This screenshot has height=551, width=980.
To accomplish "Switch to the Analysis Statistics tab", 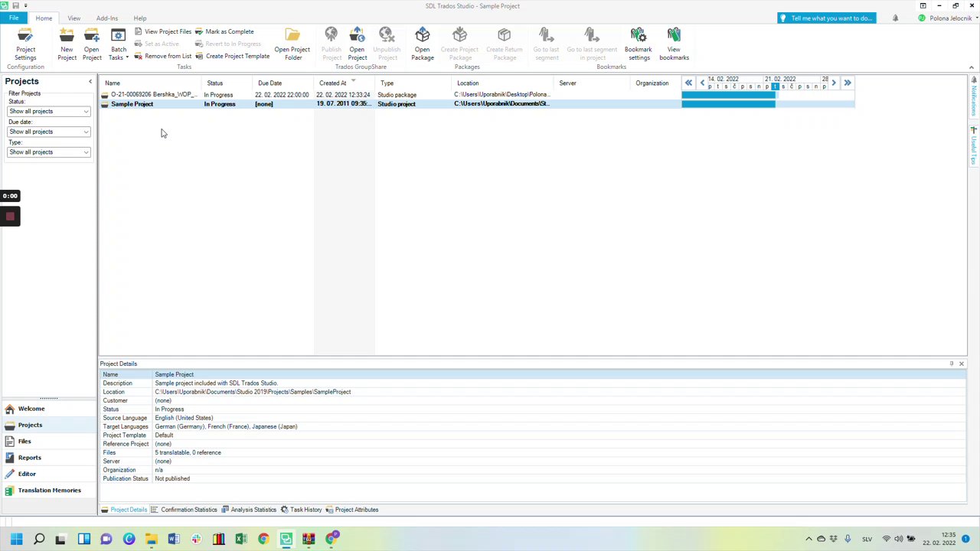I will point(249,510).
